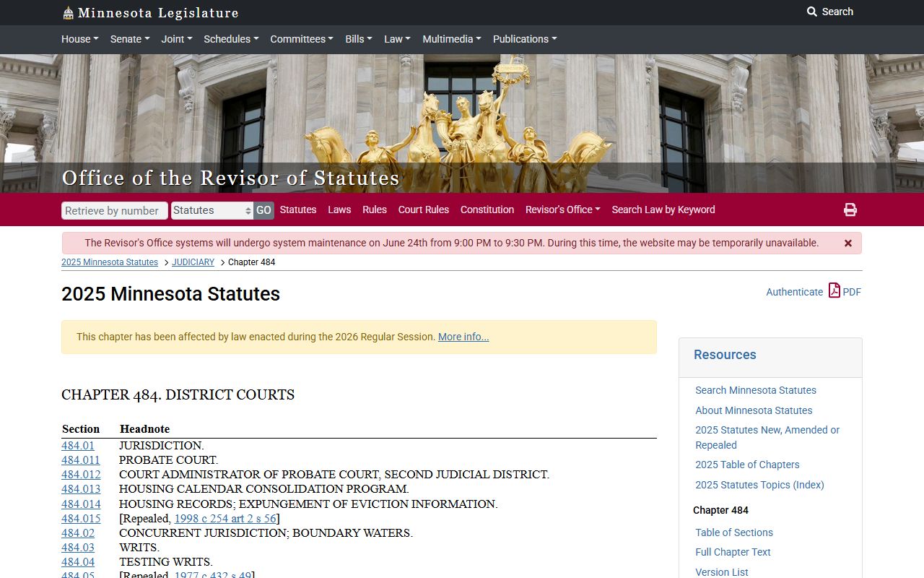Image resolution: width=924 pixels, height=578 pixels.
Task: Open 2025 Table of Chapters
Action: [x=747, y=465]
